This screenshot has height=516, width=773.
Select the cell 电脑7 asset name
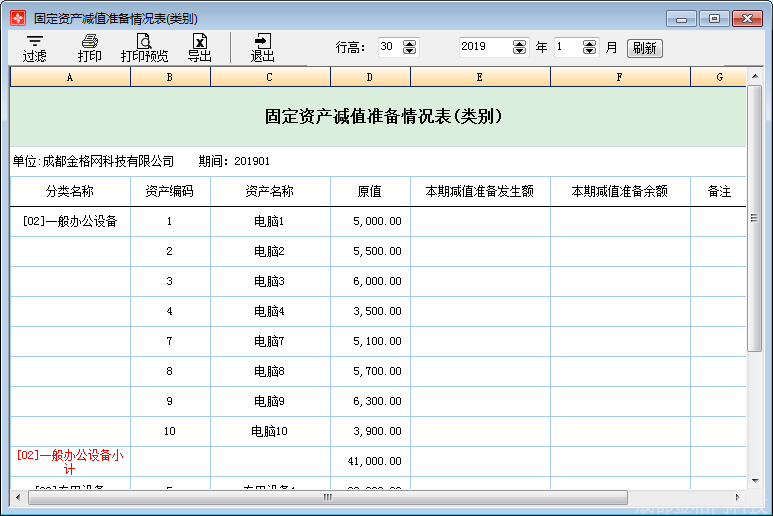[x=270, y=341]
